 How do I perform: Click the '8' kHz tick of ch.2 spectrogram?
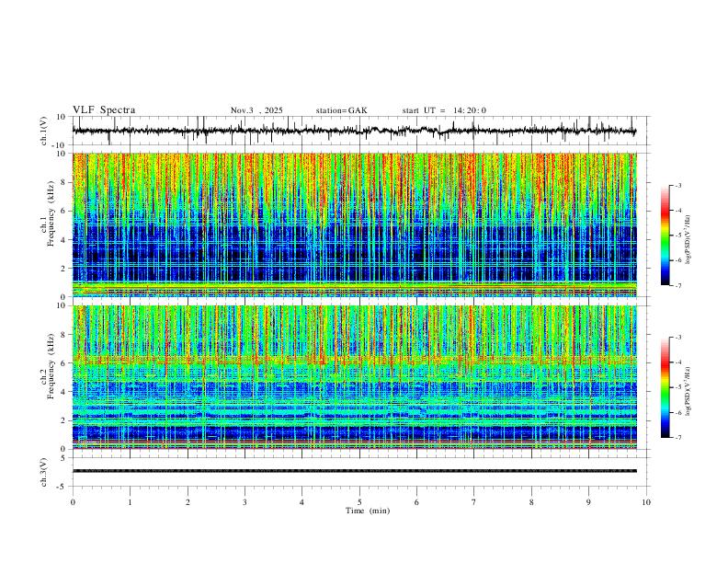click(x=64, y=335)
